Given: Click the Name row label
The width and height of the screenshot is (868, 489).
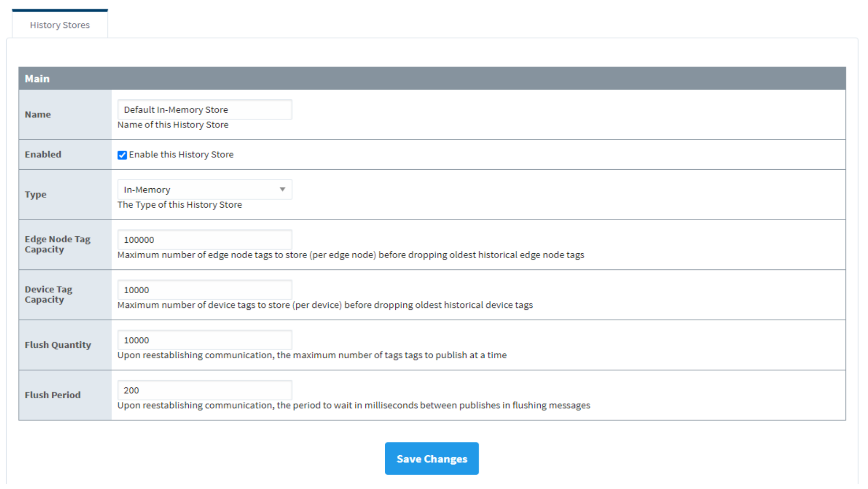Looking at the screenshot, I should pos(38,115).
